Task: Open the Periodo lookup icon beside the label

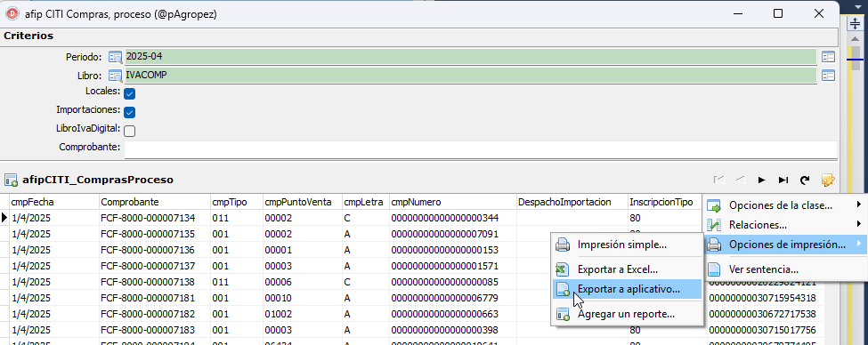Action: [115, 57]
